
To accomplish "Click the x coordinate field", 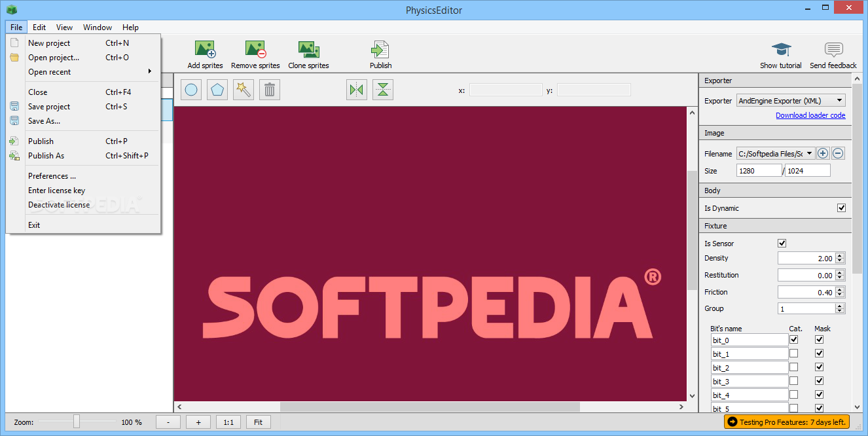I will coord(506,90).
